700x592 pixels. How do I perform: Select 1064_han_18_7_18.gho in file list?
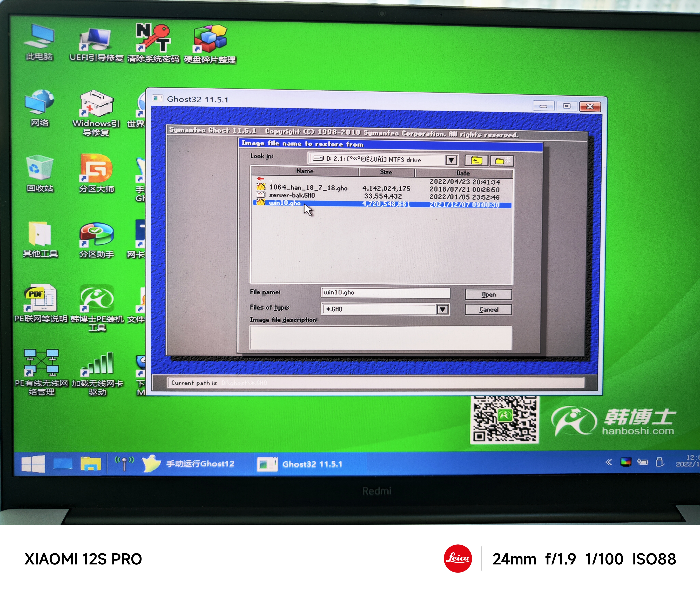pyautogui.click(x=308, y=188)
